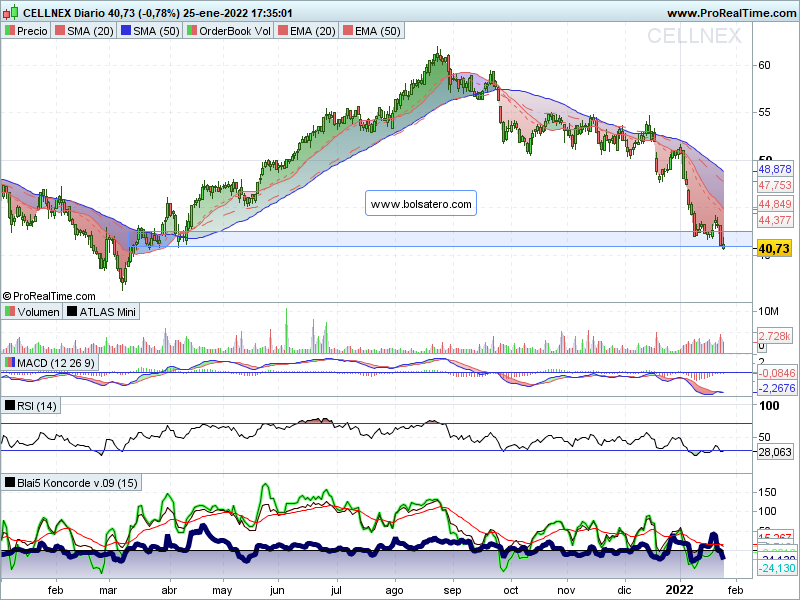The image size is (800, 600).
Task: Click the © ProRealTime.com copyright text
Action: 49,296
